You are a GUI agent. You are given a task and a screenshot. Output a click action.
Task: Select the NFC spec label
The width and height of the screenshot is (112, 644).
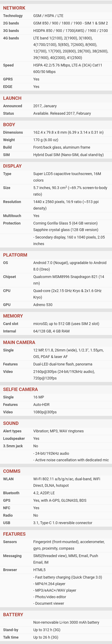click(x=7, y=508)
